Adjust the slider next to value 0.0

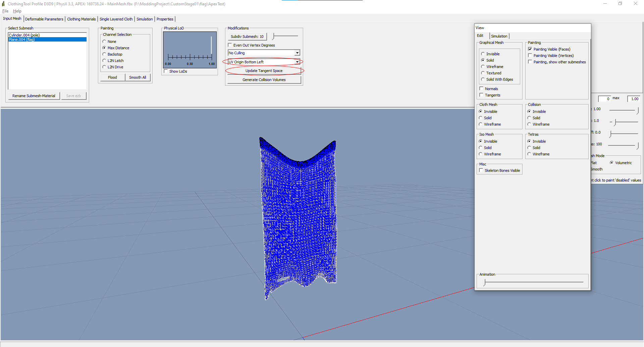coord(624,133)
